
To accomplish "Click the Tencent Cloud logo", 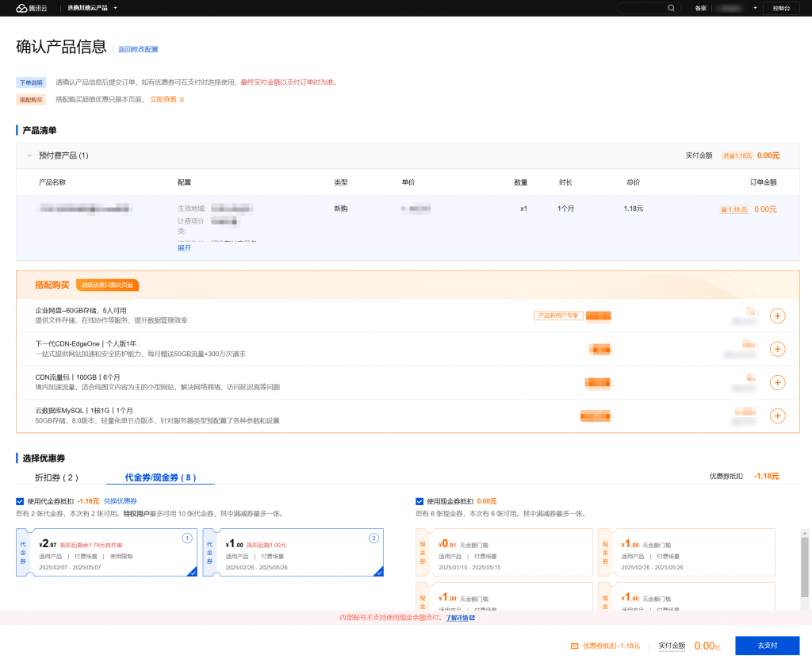I will tap(31, 8).
